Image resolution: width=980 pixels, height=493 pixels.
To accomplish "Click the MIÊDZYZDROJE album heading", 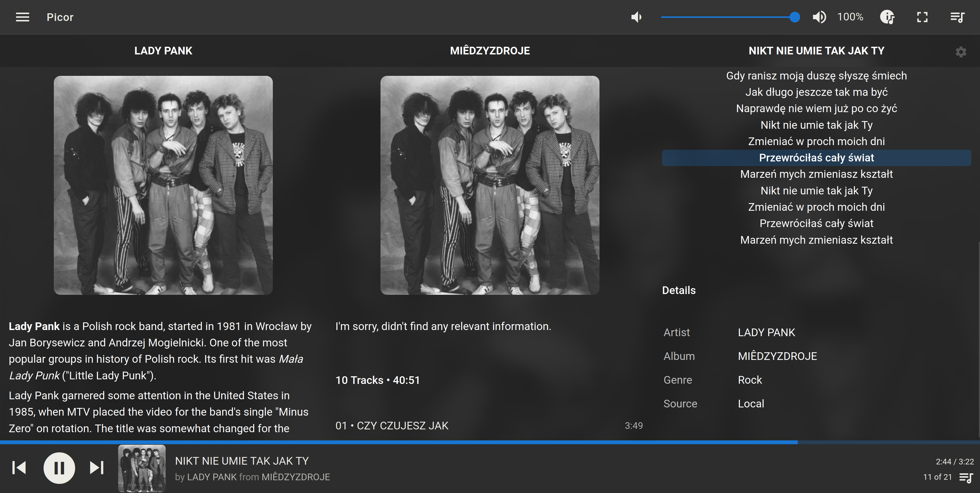I will click(x=490, y=51).
